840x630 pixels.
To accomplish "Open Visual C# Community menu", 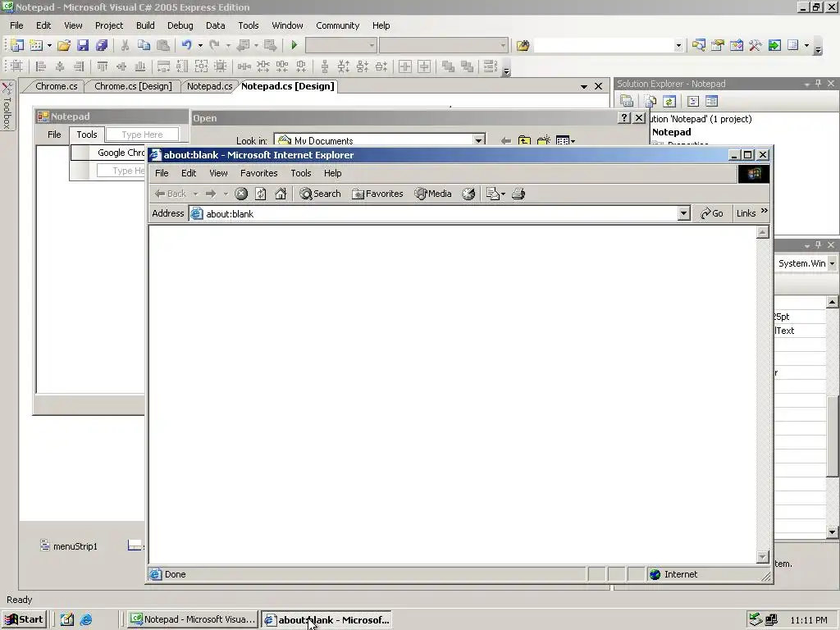I will [337, 25].
